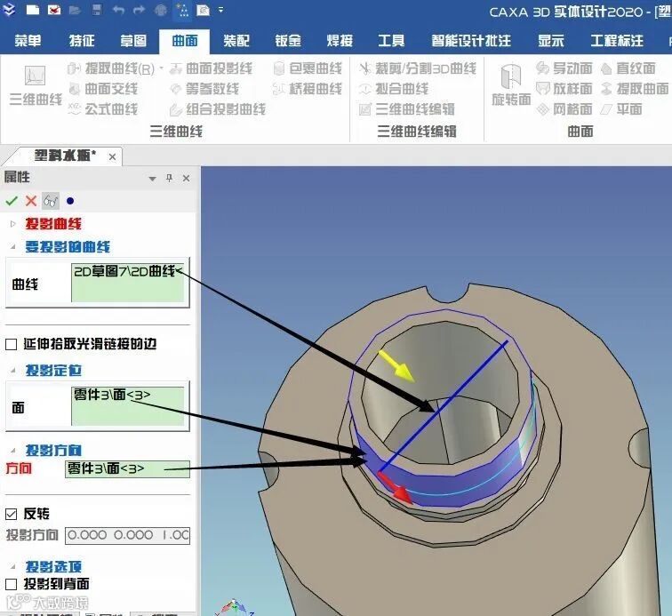This screenshot has width=672, height=616.
Task: Collapse the 要投影的曲线 section
Action: tap(12, 247)
